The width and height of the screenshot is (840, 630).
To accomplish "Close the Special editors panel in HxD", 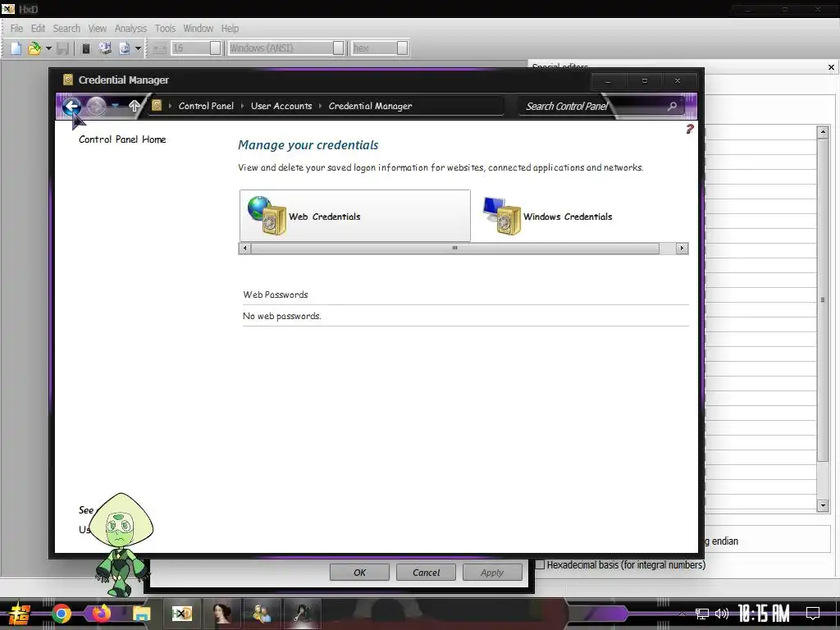I will (x=831, y=67).
